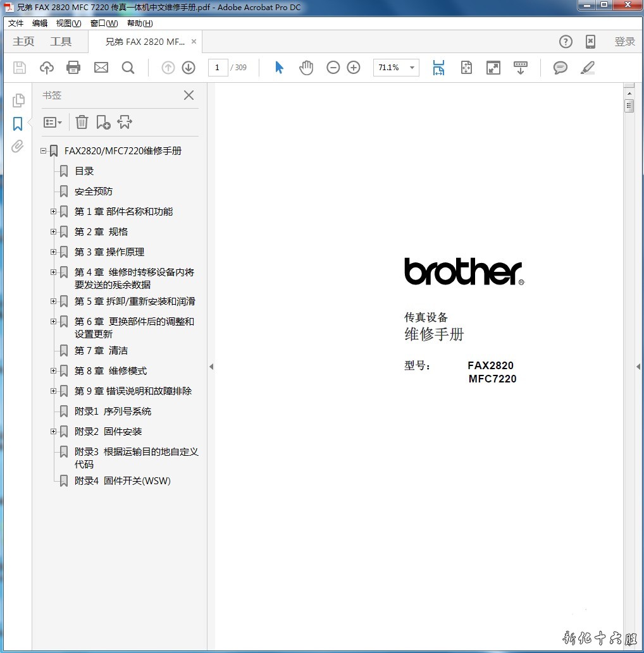The height and width of the screenshot is (653, 644).
Task: Click the Zoom in plus icon
Action: pos(354,68)
